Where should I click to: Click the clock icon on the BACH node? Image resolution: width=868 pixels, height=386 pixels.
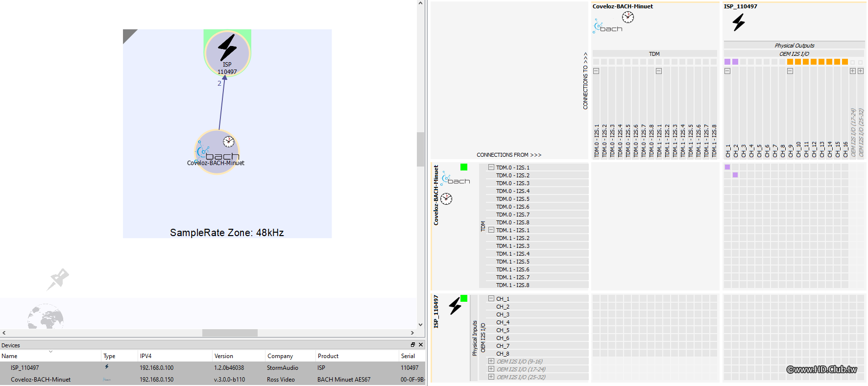[229, 142]
